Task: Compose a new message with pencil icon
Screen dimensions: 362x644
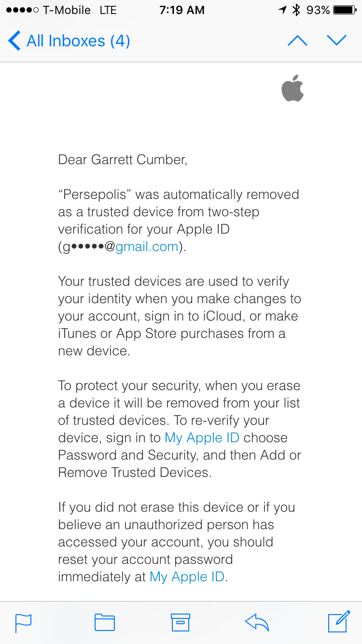Action: click(339, 622)
